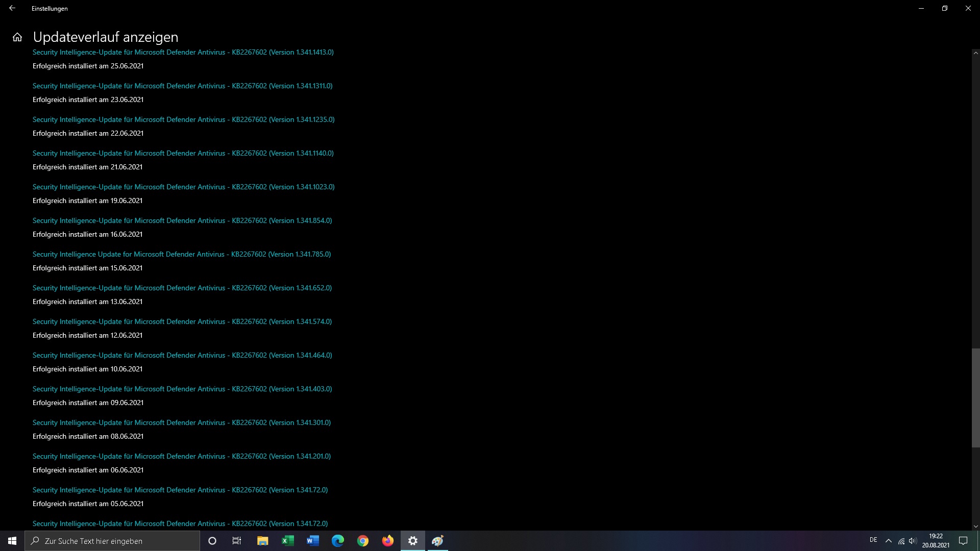Launch Firefox from taskbar
The width and height of the screenshot is (980, 551).
click(x=387, y=541)
